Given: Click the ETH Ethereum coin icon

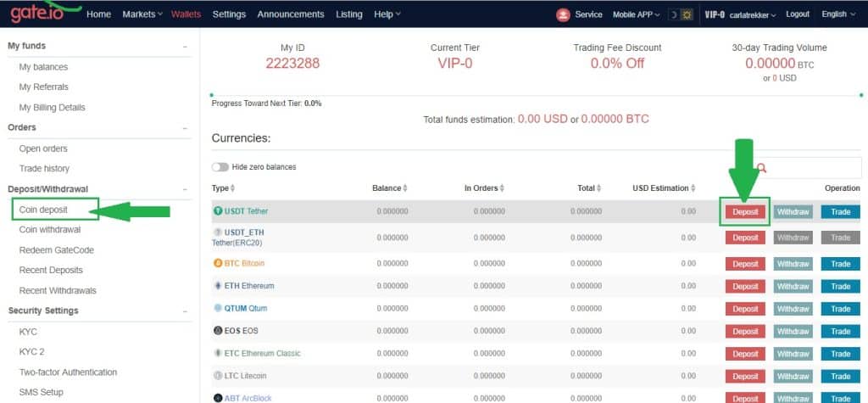Looking at the screenshot, I should point(217,286).
